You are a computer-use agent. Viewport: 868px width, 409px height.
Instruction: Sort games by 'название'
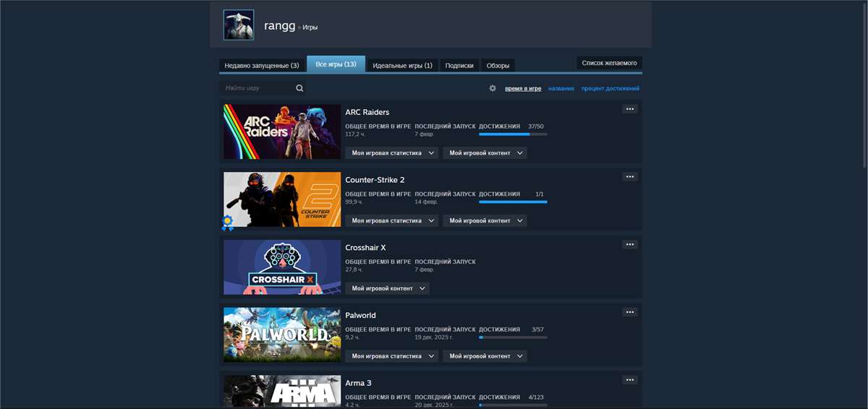[x=561, y=89]
